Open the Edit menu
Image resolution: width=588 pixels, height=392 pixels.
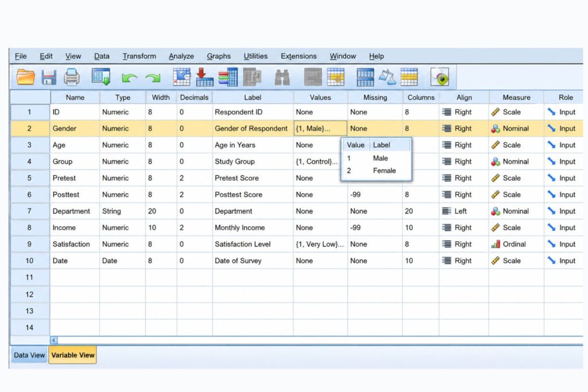[46, 56]
